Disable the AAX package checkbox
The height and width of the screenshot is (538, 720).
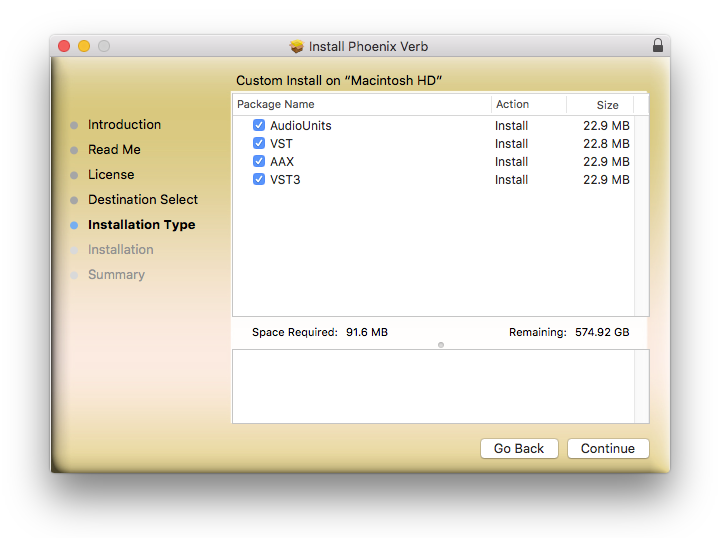pos(259,162)
